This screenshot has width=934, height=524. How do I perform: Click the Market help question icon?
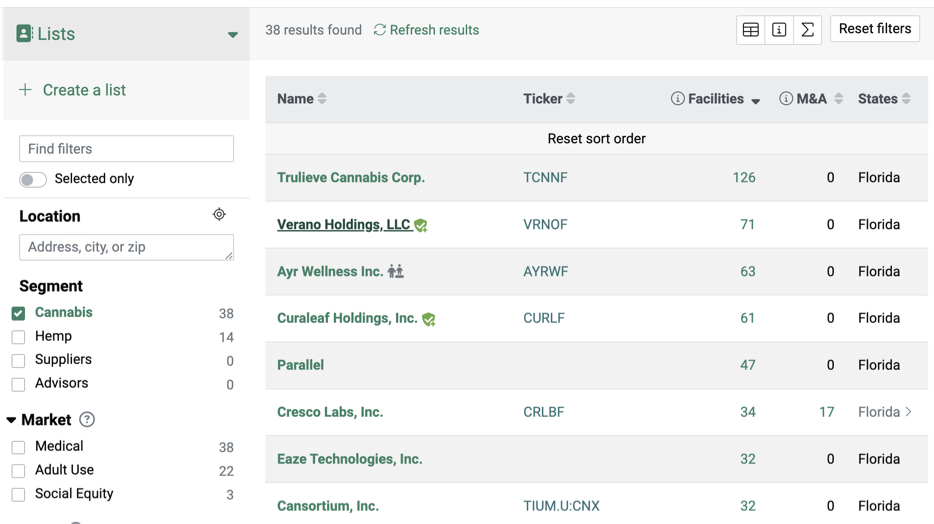[87, 420]
